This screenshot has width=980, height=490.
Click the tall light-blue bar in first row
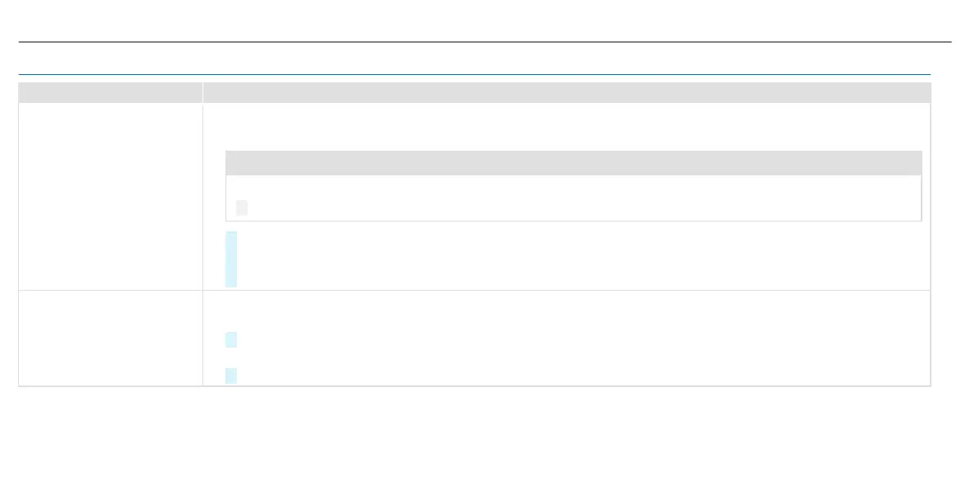point(231,259)
